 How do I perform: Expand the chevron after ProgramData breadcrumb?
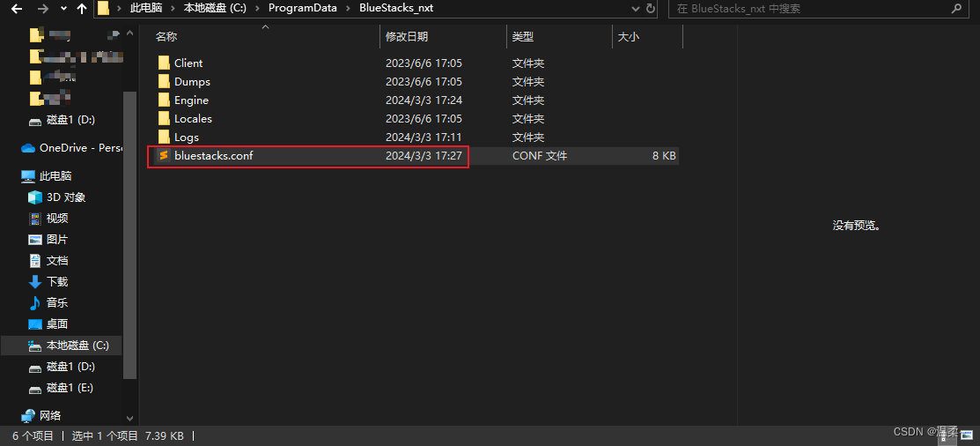(348, 9)
